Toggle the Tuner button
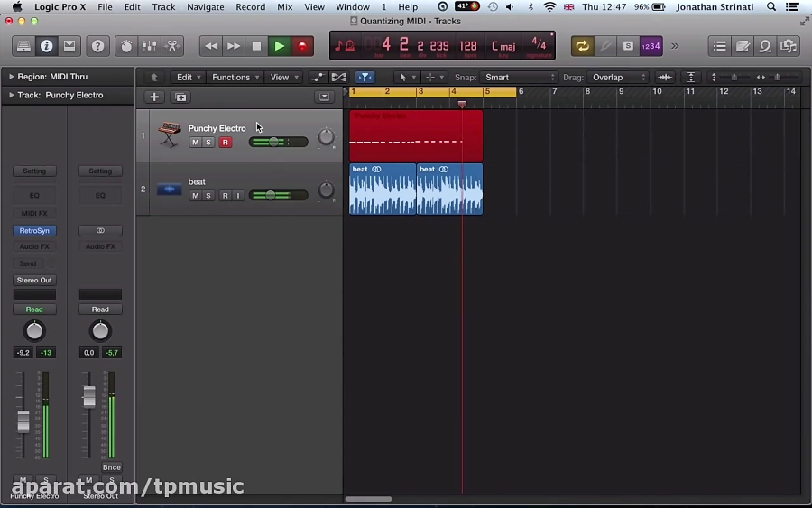This screenshot has width=812, height=508. [604, 46]
